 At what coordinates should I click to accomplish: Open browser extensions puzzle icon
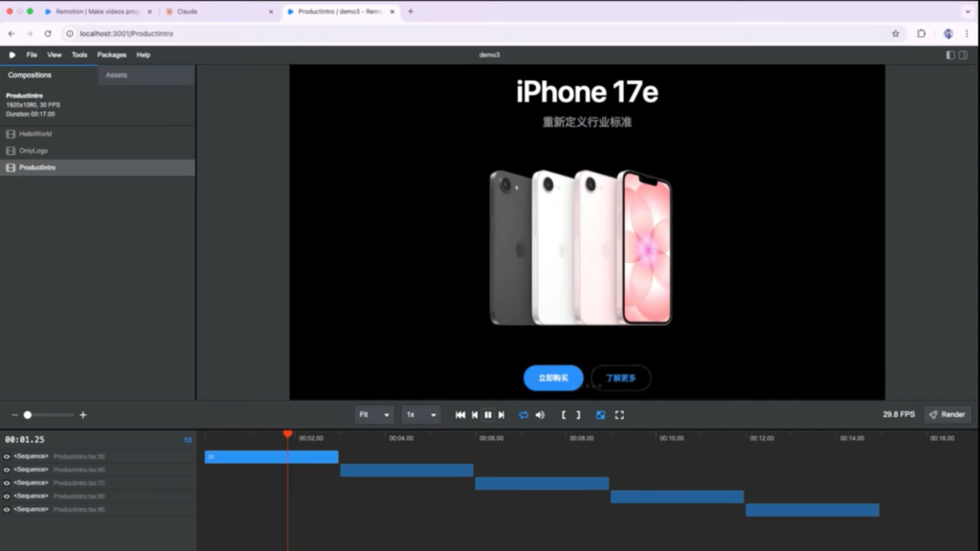point(922,33)
